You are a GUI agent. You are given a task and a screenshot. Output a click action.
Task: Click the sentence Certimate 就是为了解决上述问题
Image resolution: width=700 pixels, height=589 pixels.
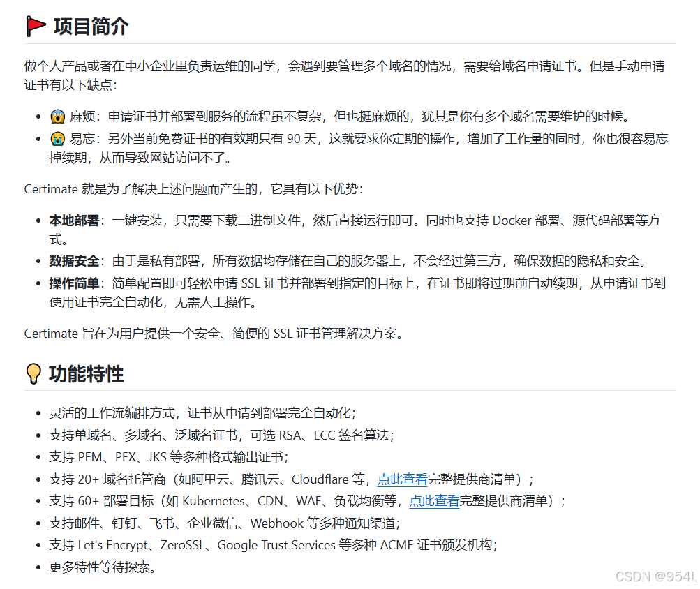pyautogui.click(x=194, y=189)
